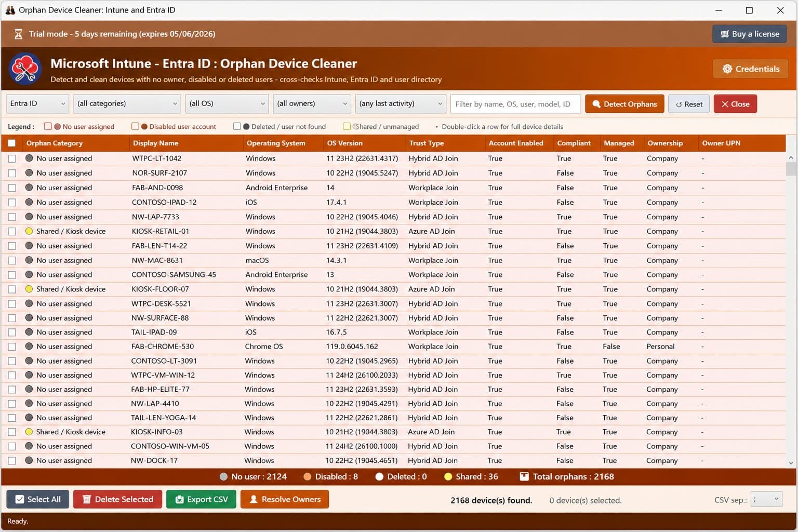Click the No user gray dot in summary bar

click(223, 476)
